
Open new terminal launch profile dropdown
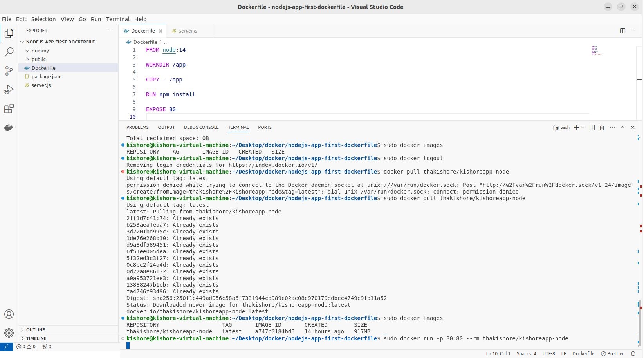[x=583, y=128]
